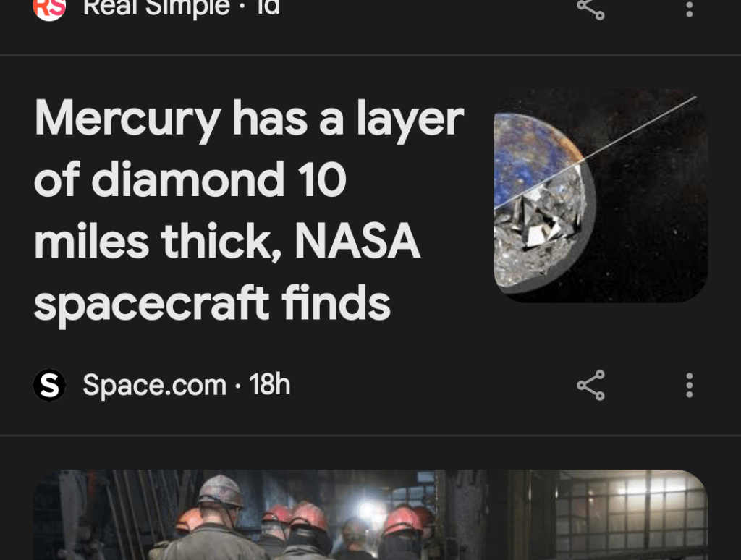Tap the bright headlamp in miners photo
Viewport: 741px width, 560px height.
tap(369, 511)
